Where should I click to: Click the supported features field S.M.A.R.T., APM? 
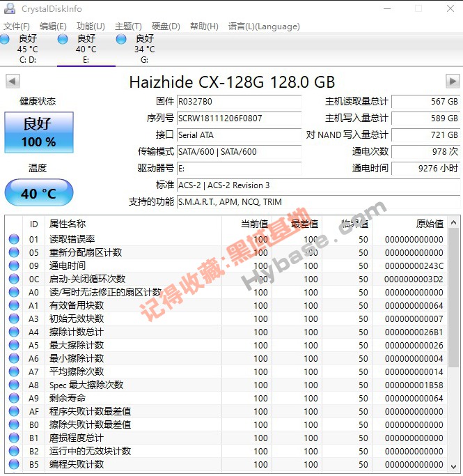pyautogui.click(x=318, y=201)
